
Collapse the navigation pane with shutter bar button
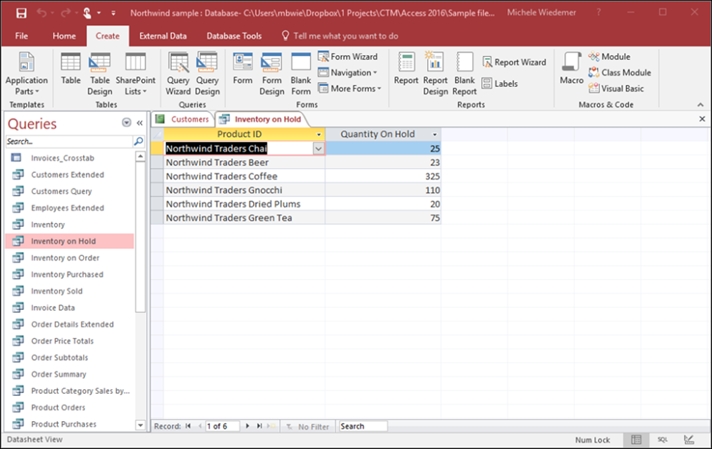point(140,123)
